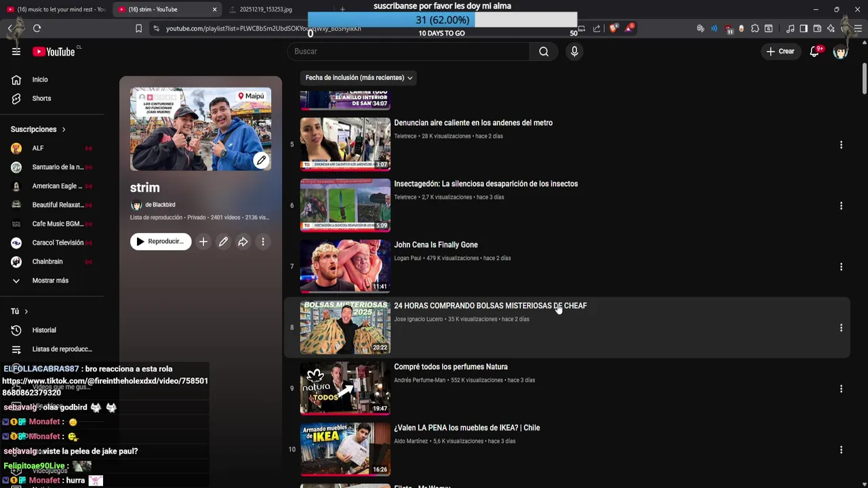
Task: Share the page via address bar share icon
Action: (597, 28)
